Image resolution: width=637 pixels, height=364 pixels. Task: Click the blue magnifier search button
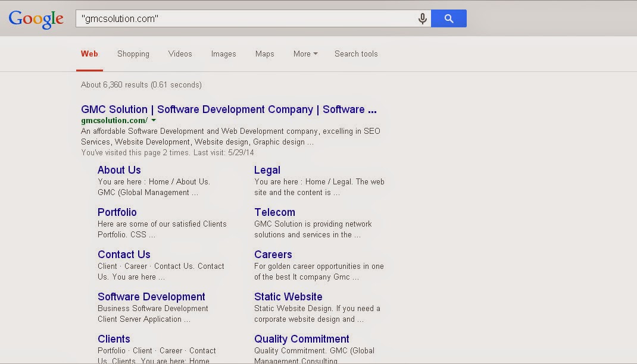(448, 18)
